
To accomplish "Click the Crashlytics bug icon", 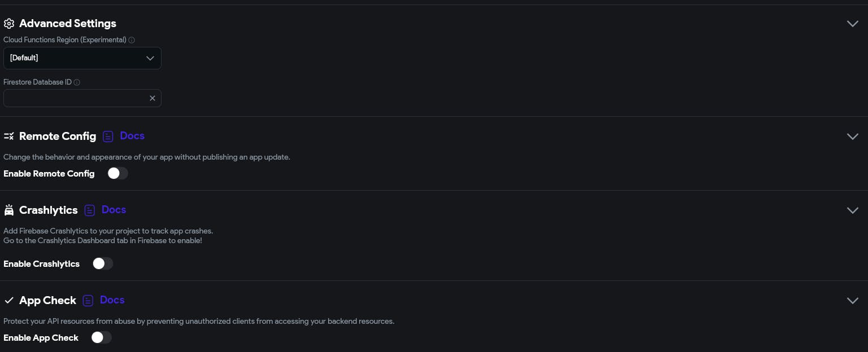I will (x=8, y=210).
